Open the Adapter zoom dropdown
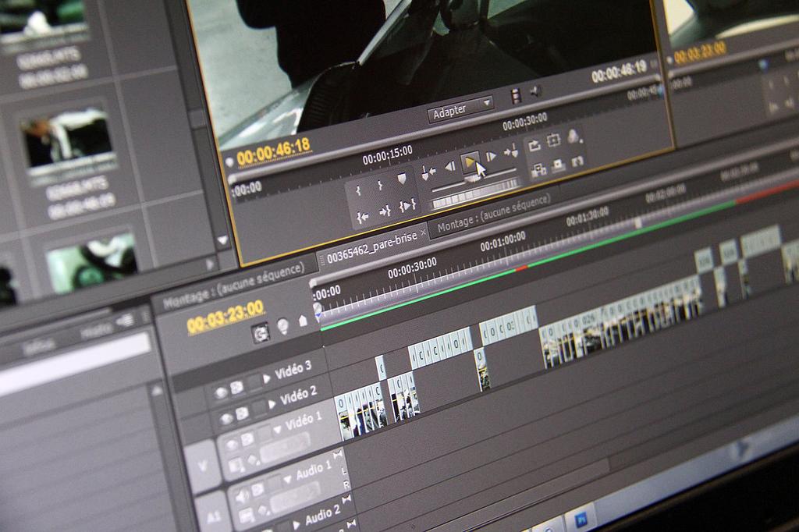799x532 pixels. [x=460, y=109]
